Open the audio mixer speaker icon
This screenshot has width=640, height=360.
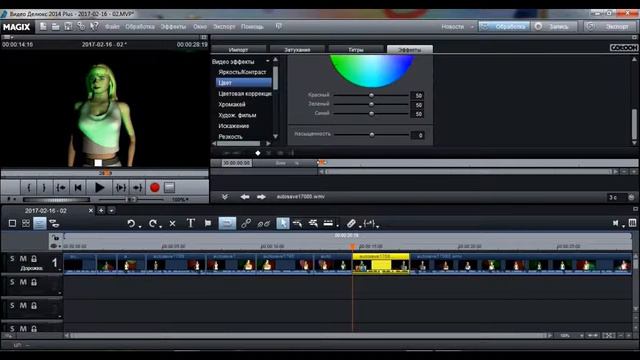616,223
